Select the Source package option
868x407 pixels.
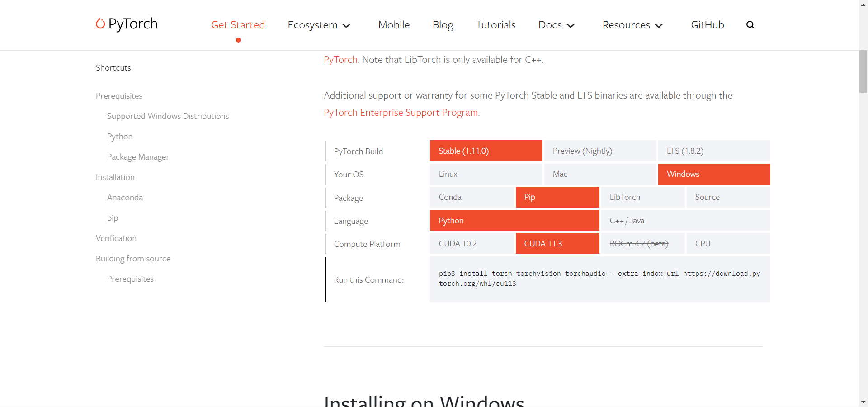coord(728,197)
